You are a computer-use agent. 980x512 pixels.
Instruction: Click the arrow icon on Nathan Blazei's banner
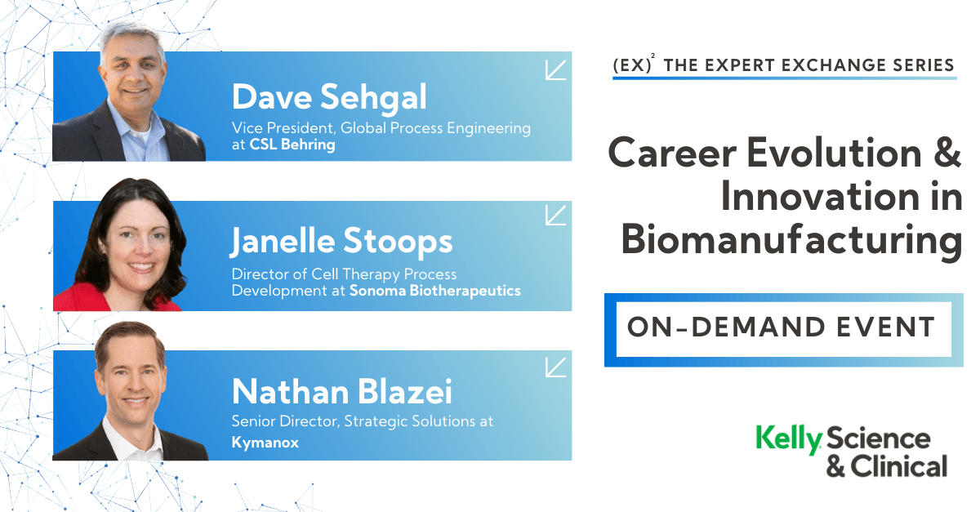[555, 367]
